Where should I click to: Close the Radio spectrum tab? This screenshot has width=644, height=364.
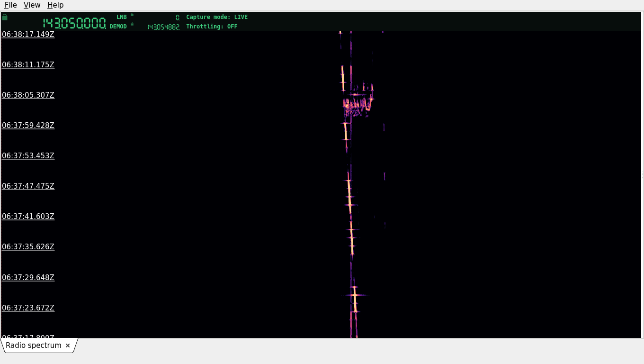[68, 346]
